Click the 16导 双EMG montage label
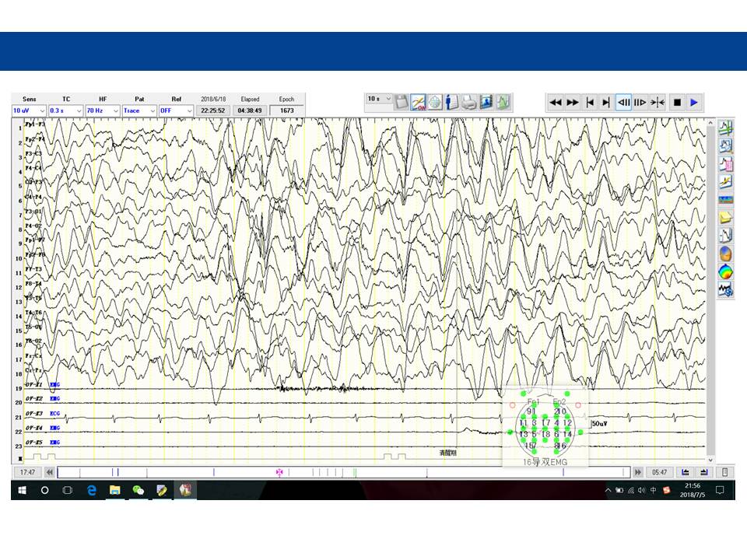The image size is (747, 560). [x=545, y=462]
